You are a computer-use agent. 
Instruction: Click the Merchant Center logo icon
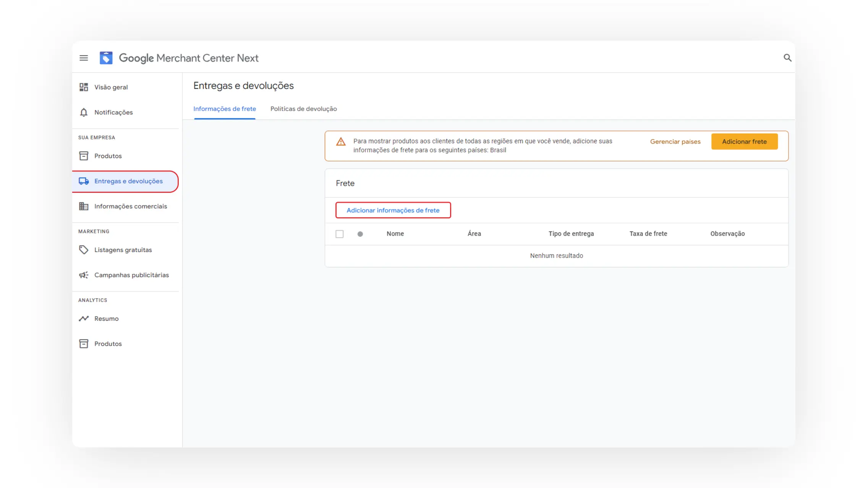coord(106,58)
